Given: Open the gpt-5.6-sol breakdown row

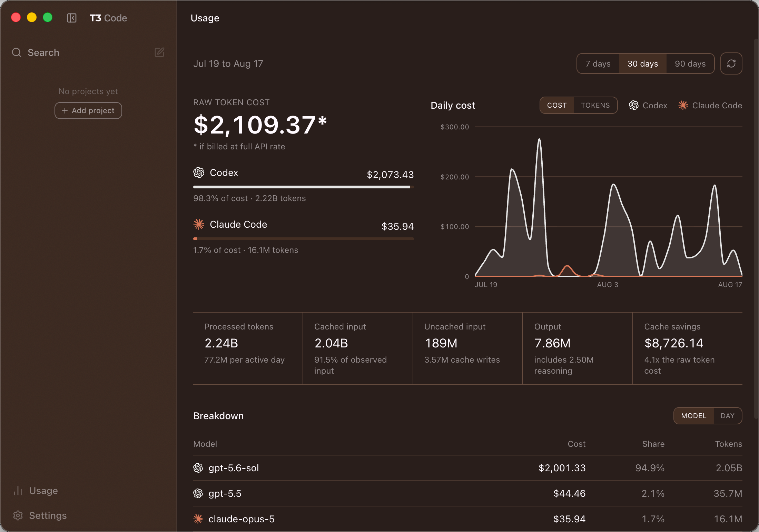Looking at the screenshot, I should click(467, 468).
